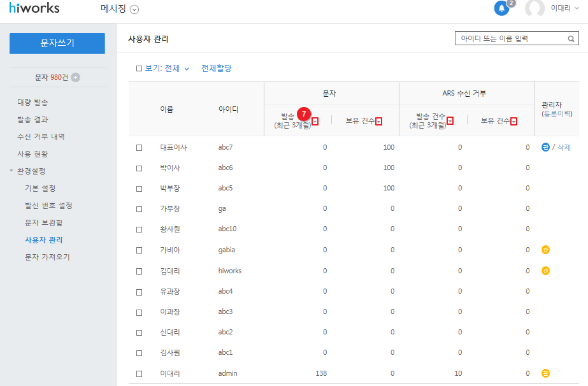
Task: Click the search magnifier icon
Action: tap(571, 39)
